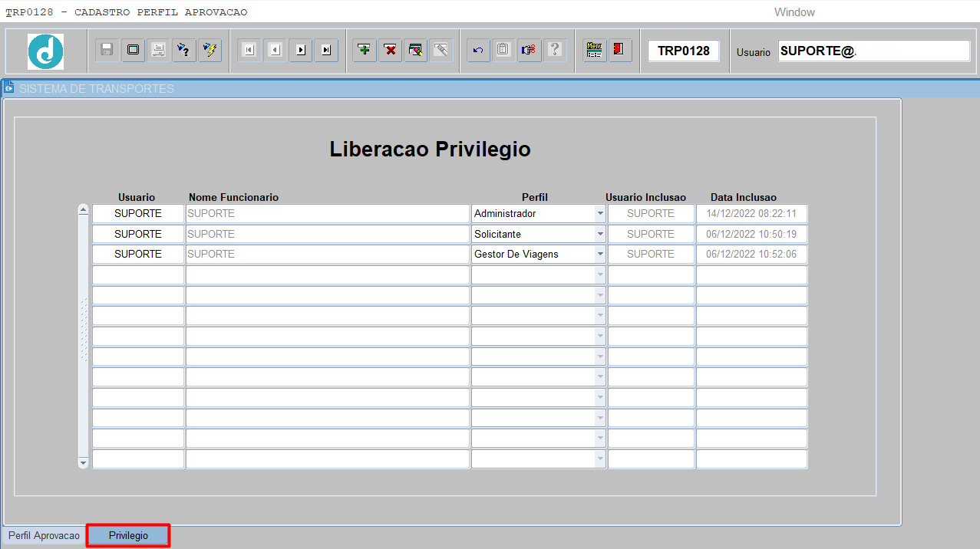
Task: Click the scrollbar down arrow in records list
Action: pyautogui.click(x=84, y=462)
